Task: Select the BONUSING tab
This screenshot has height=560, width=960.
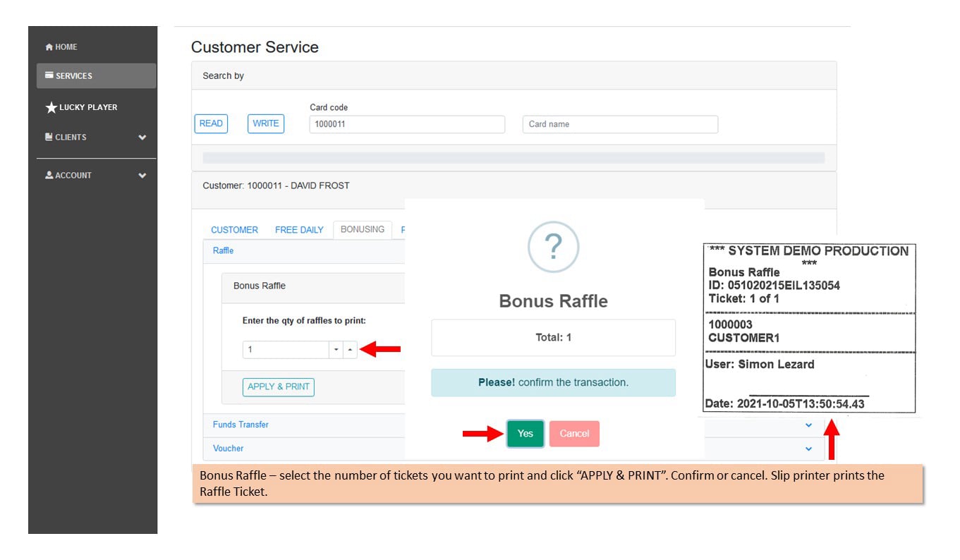Action: click(x=363, y=230)
